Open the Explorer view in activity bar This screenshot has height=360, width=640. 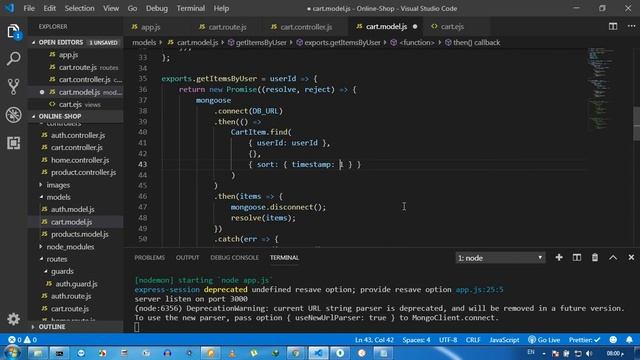pyautogui.click(x=13, y=31)
